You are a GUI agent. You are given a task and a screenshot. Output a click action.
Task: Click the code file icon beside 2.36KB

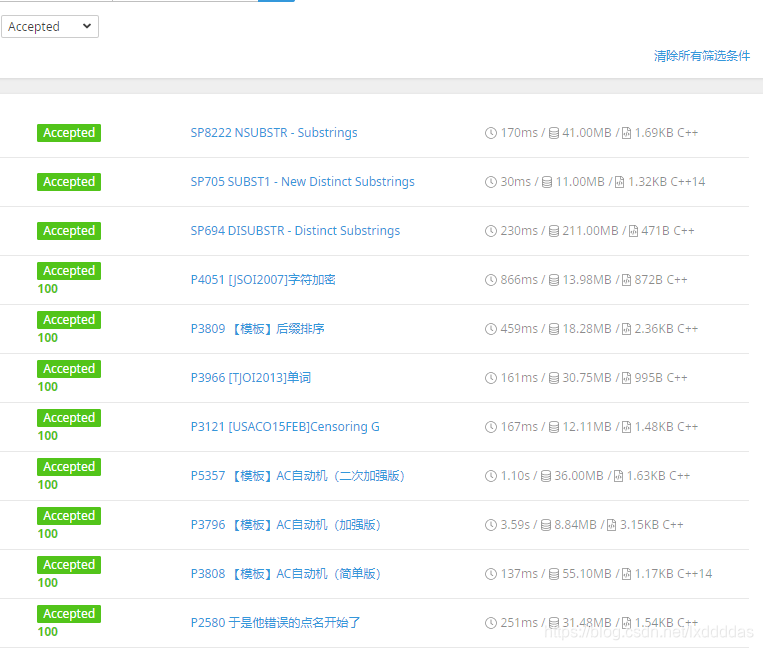[626, 329]
